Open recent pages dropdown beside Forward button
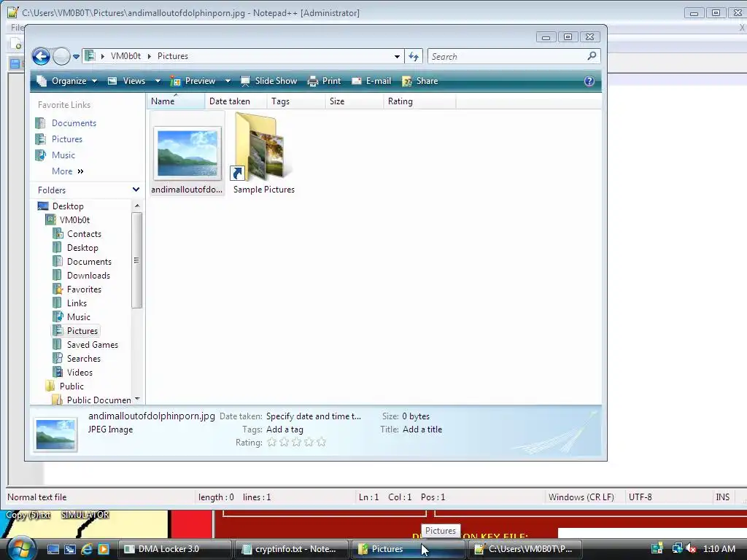Screen dimensions: 747x560 click(x=76, y=57)
